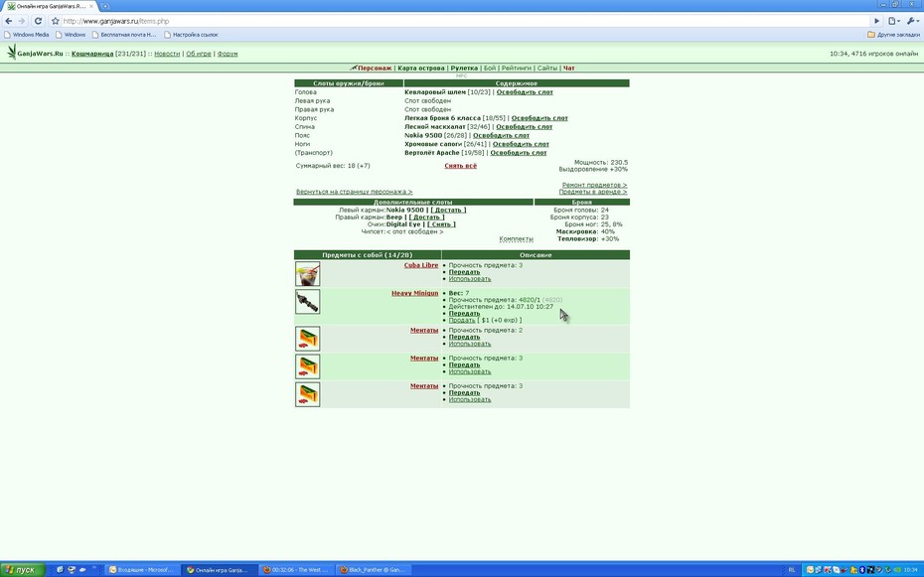Click Достать for left pocket Nokia 9500
Image resolution: width=924 pixels, height=577 pixels.
click(x=448, y=211)
